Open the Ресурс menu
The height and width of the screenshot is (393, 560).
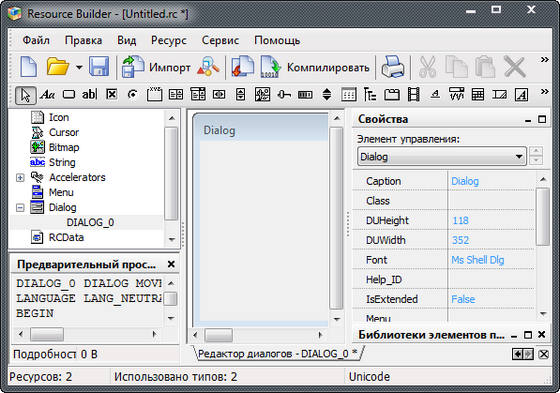[x=169, y=40]
